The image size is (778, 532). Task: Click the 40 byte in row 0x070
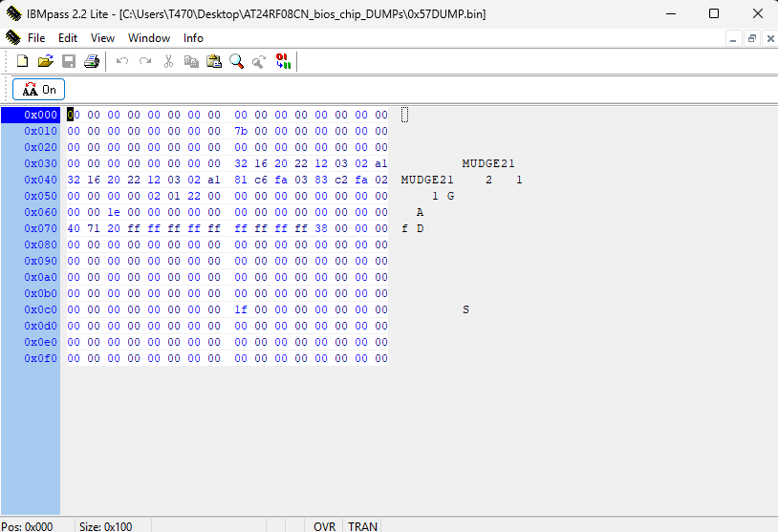click(74, 228)
